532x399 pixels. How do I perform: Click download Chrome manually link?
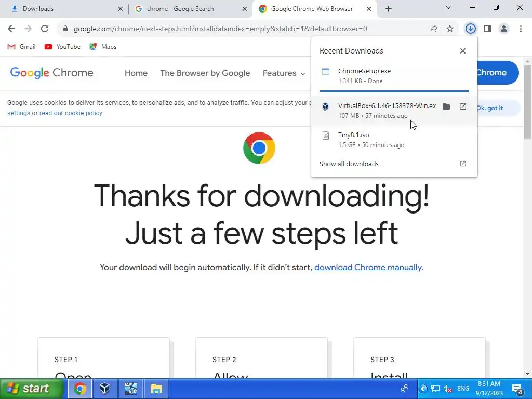coord(369,268)
